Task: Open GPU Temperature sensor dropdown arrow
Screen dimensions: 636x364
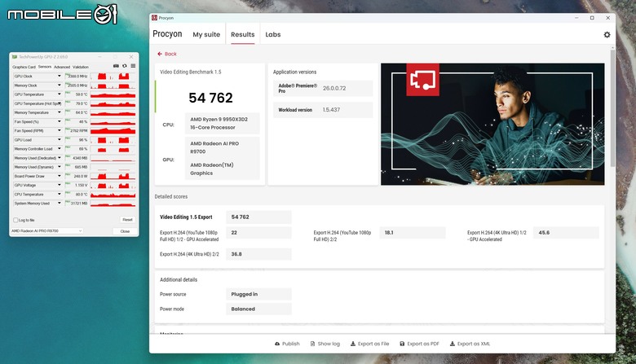Action: (60, 94)
